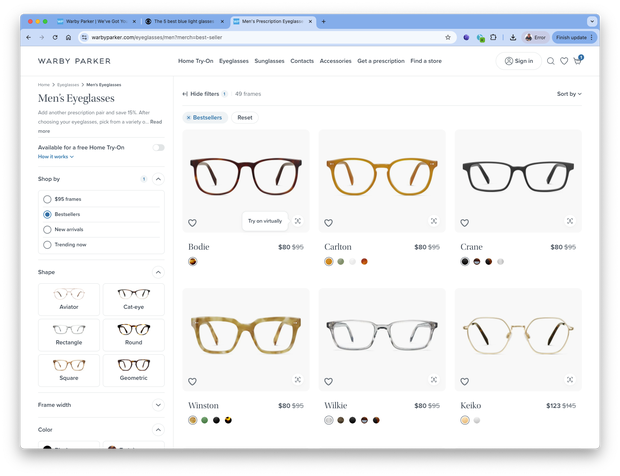Collapse the Shape filter section

point(158,272)
